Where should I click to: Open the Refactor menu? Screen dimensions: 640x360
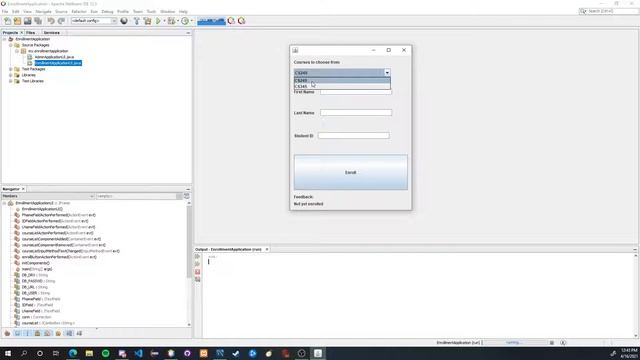[79, 11]
